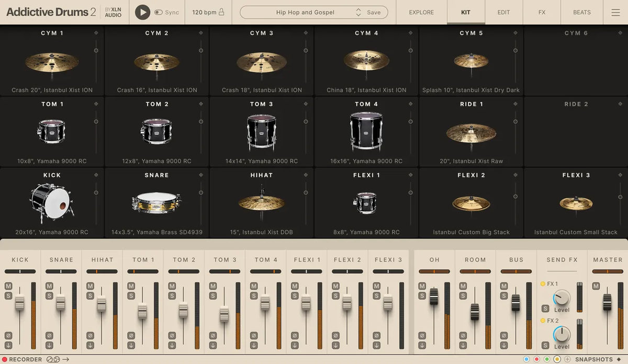Click the download arrow icon on Snare channel
628x364 pixels.
(49, 345)
